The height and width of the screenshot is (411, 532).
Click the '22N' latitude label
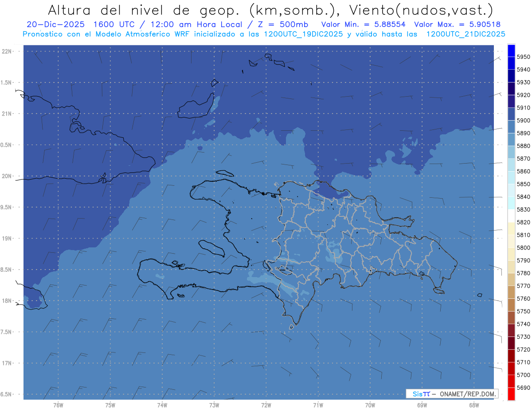pyautogui.click(x=7, y=51)
